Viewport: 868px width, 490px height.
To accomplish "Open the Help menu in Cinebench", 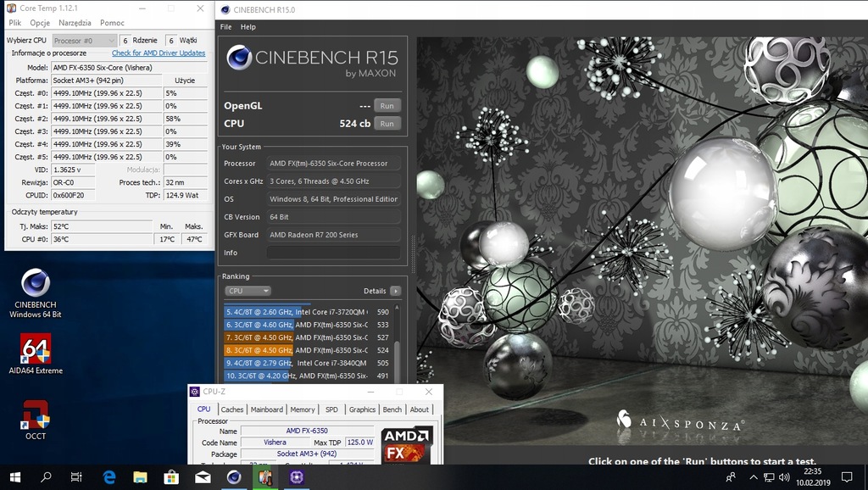I will (x=248, y=26).
